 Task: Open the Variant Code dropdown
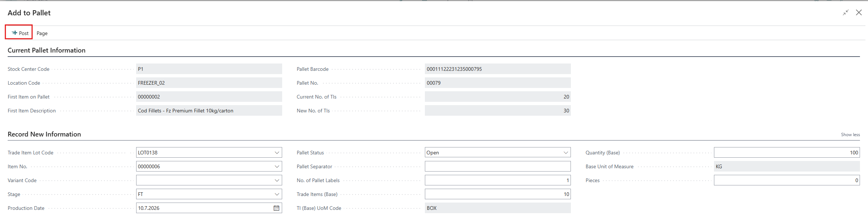click(x=277, y=180)
